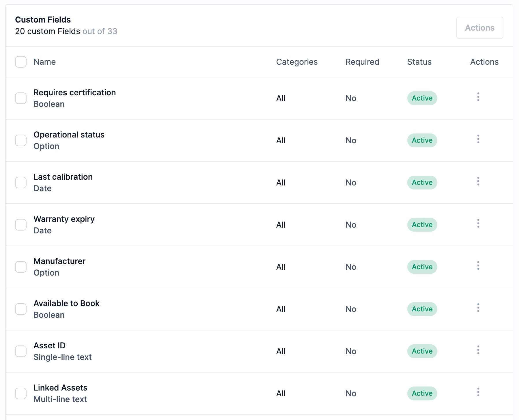Screen dimensions: 519x420
Task: Check the Requires certification row checkbox
Action: (x=21, y=98)
